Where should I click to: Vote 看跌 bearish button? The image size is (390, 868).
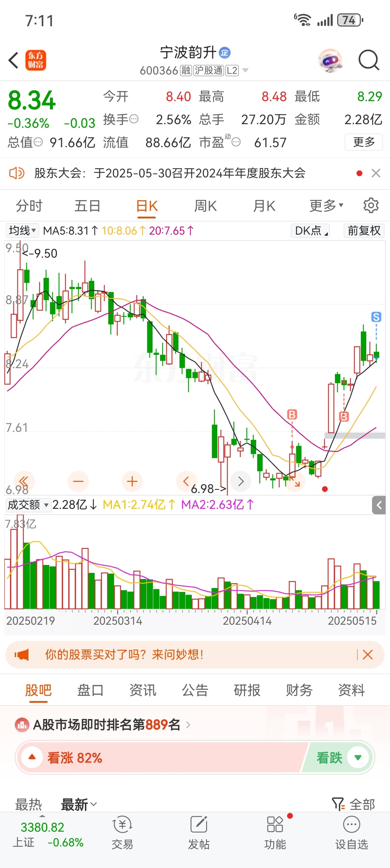pyautogui.click(x=338, y=758)
